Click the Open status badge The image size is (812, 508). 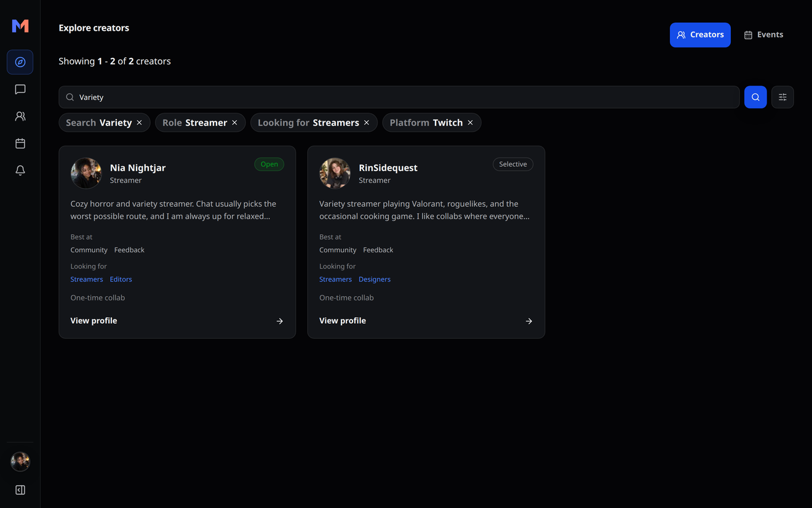269,164
